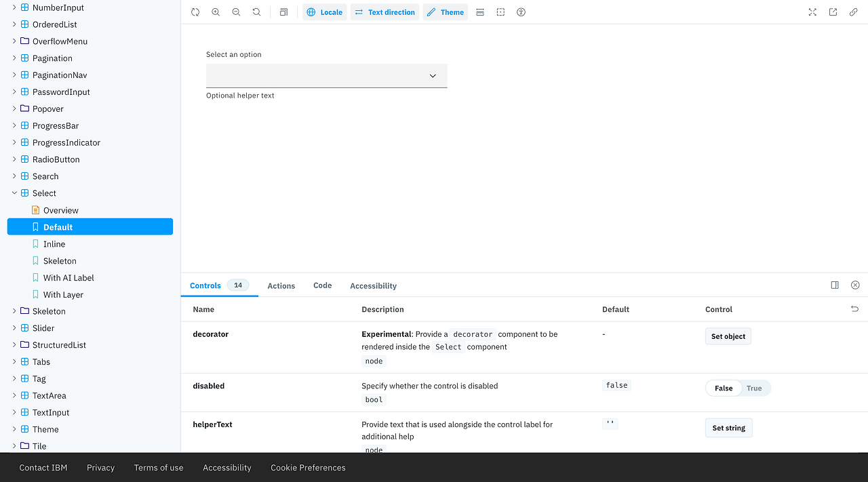Toggle the Locale addon
Viewport: 868px width, 482px height.
click(x=324, y=12)
